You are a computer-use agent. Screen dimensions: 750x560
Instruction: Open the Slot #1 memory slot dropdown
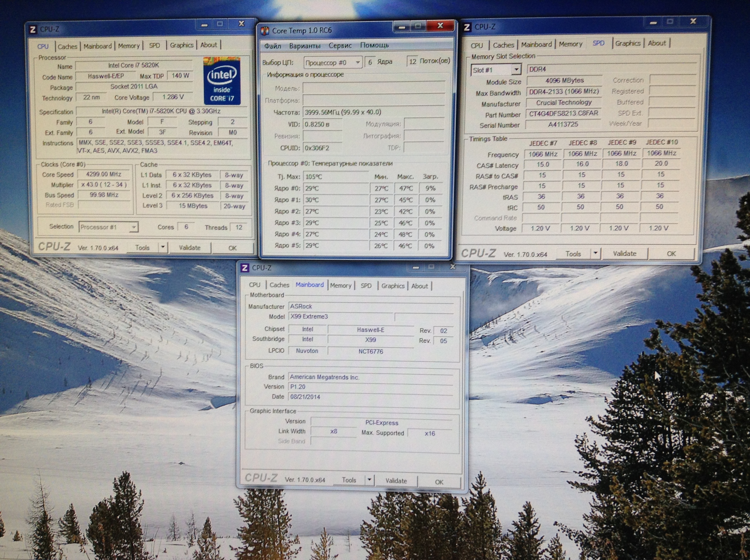point(516,70)
